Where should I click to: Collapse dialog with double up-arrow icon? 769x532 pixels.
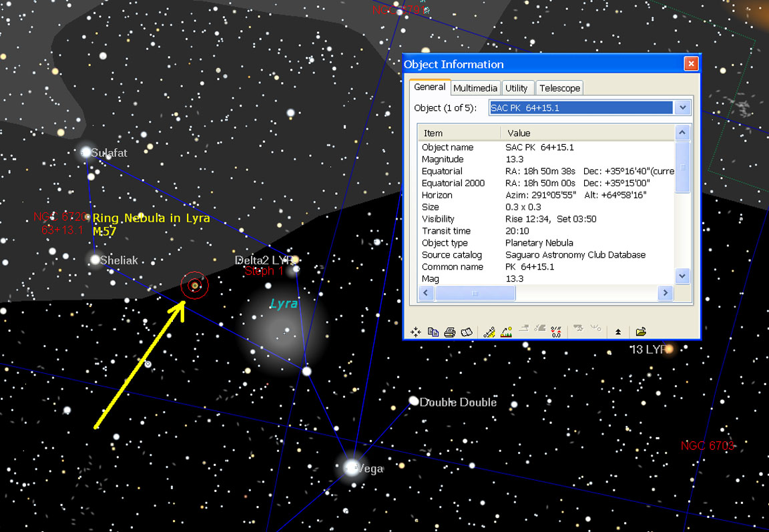pos(618,332)
